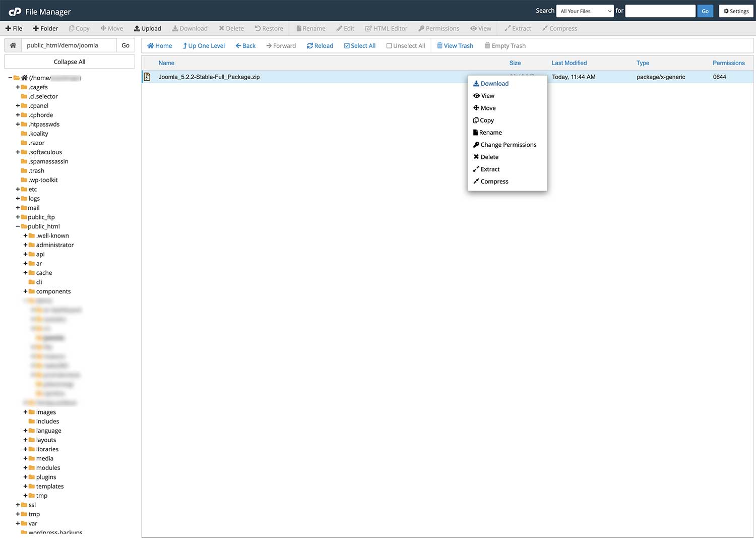Focus the search text field
756x538 pixels.
pos(660,11)
